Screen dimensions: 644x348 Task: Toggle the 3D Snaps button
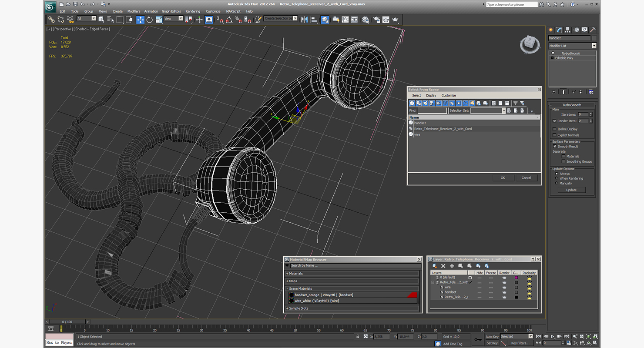coord(220,20)
